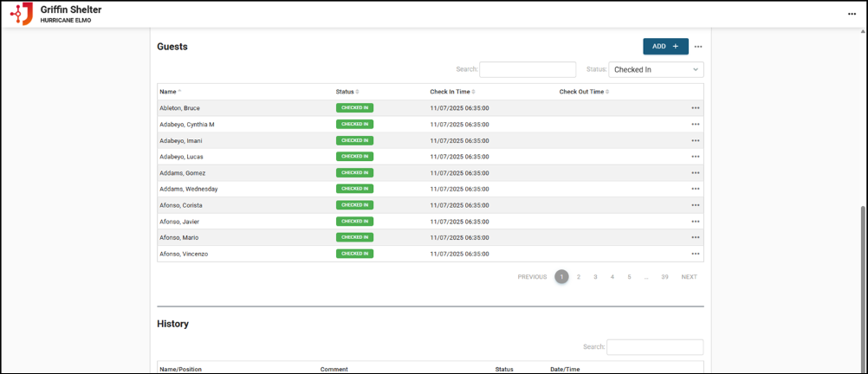This screenshot has height=374, width=868.
Task: Go to page 2 of guests
Action: [579, 277]
